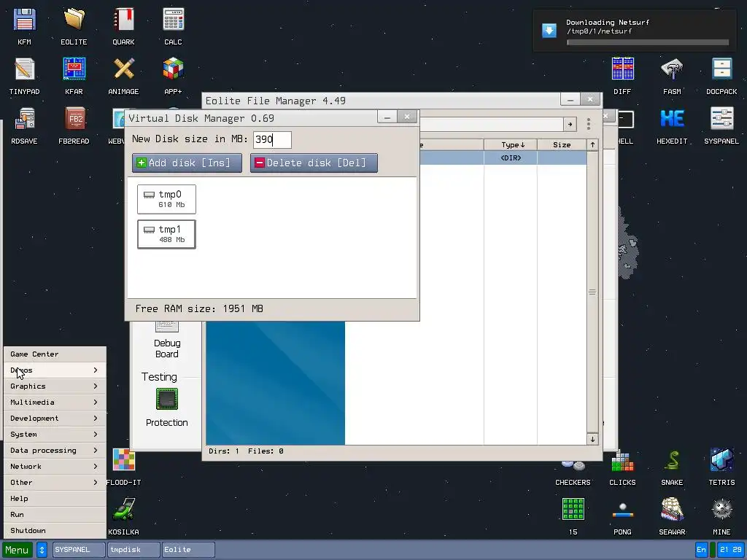Click the Delete disk [Del] button

[x=314, y=163]
